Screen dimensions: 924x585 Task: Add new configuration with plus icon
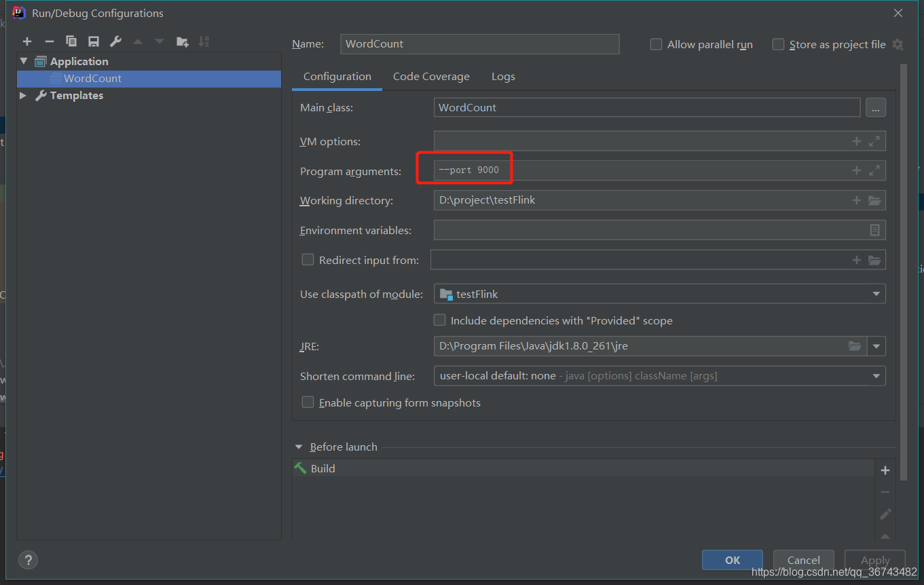pos(27,41)
